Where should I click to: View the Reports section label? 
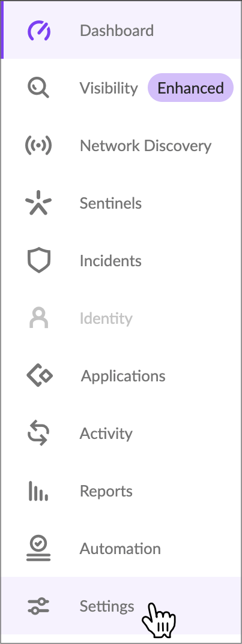(x=106, y=491)
